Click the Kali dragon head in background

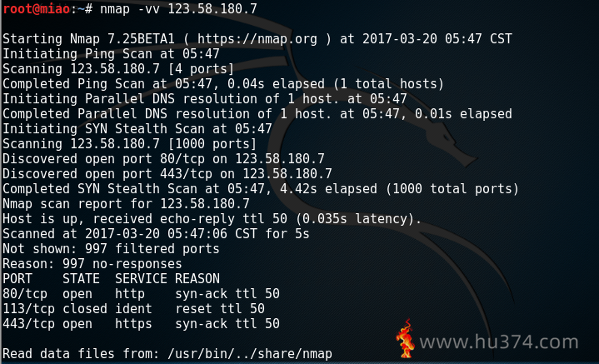pyautogui.click(x=447, y=143)
